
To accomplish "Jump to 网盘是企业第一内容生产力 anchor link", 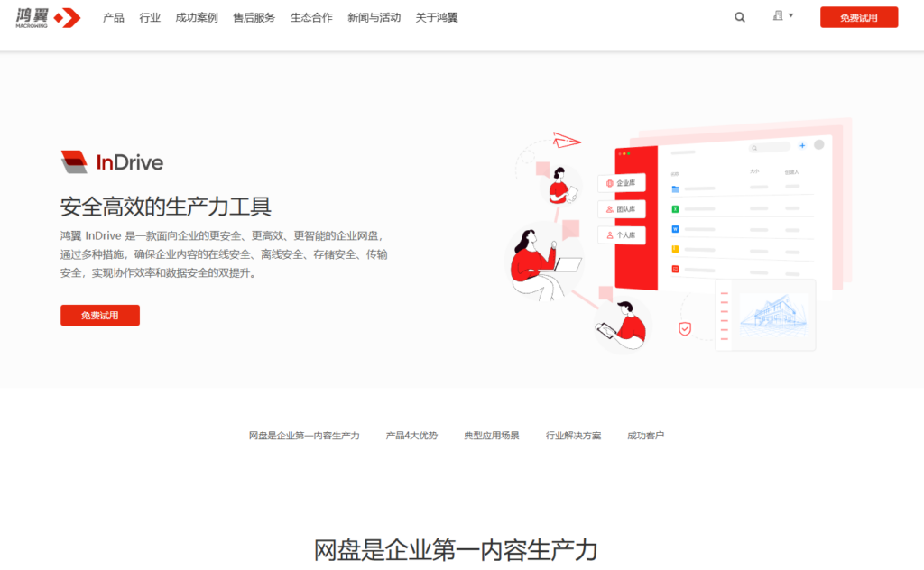I will pyautogui.click(x=304, y=436).
